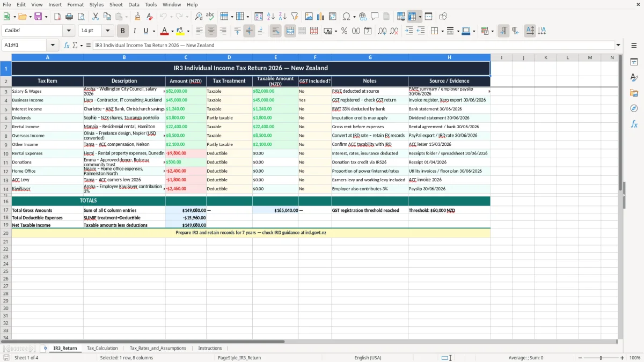Align cell text left
This screenshot has width=644, height=362.
200,31
